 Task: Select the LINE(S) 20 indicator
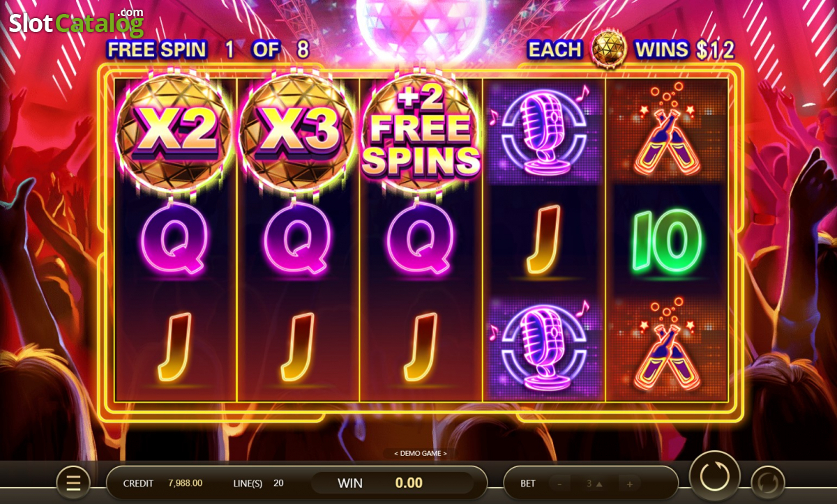[x=258, y=482]
